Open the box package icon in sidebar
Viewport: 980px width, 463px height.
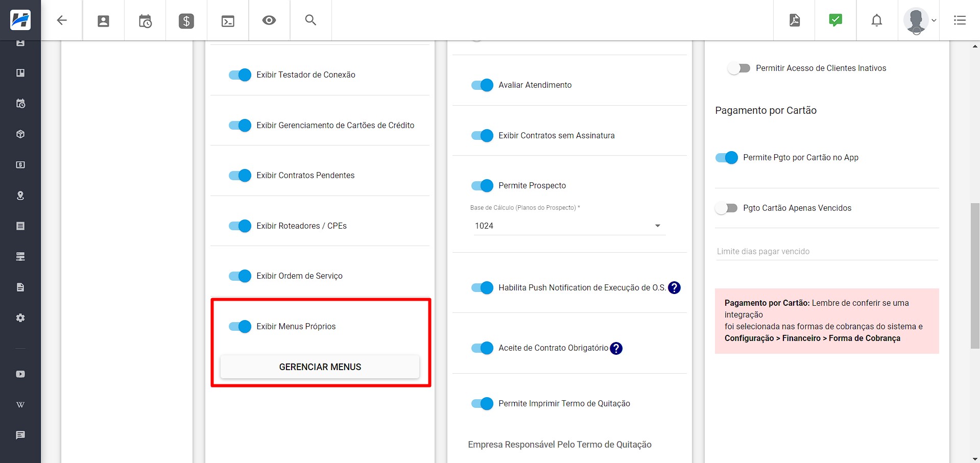20,134
